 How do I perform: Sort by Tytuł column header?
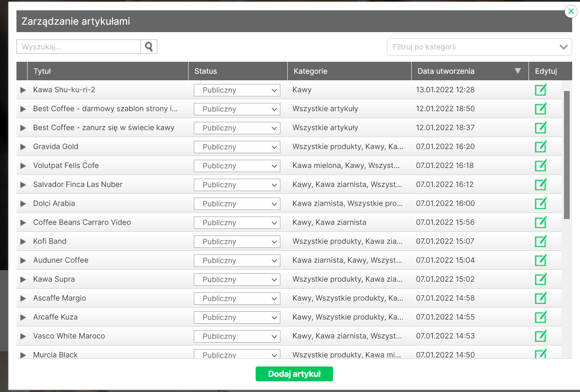click(108, 71)
